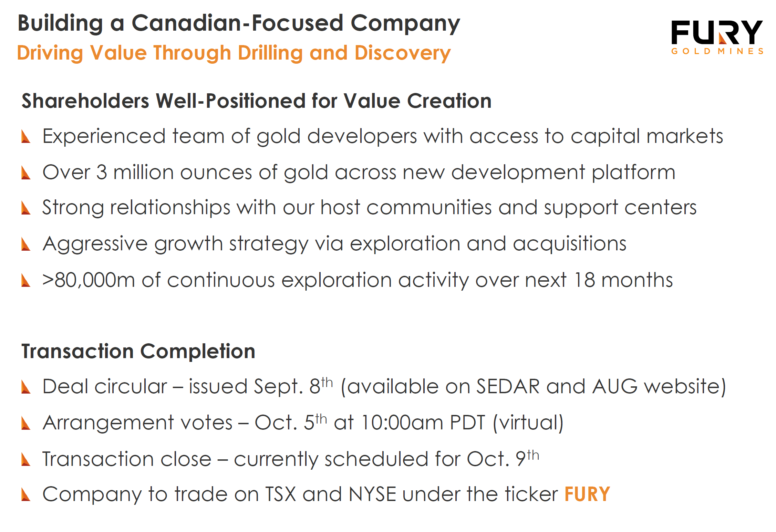Click the 'Deal circular – issued Sept. 8th' line
776x532 pixels.
point(384,386)
